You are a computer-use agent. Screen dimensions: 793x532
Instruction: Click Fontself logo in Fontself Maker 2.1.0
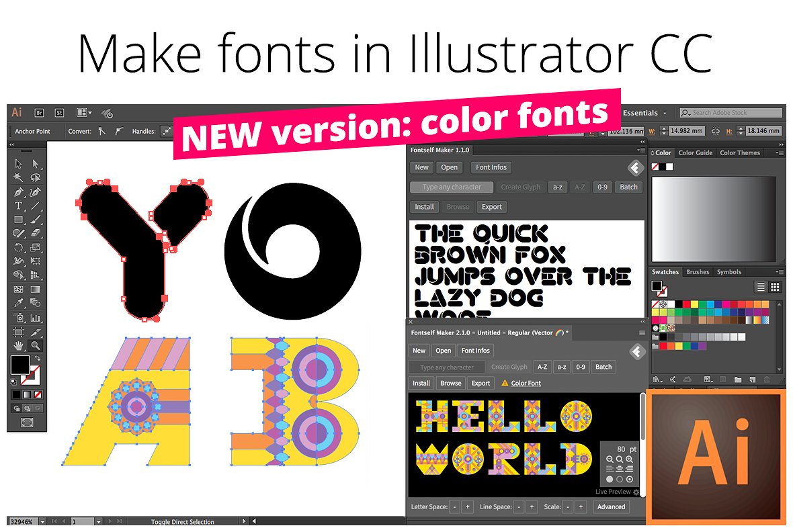coord(637,351)
